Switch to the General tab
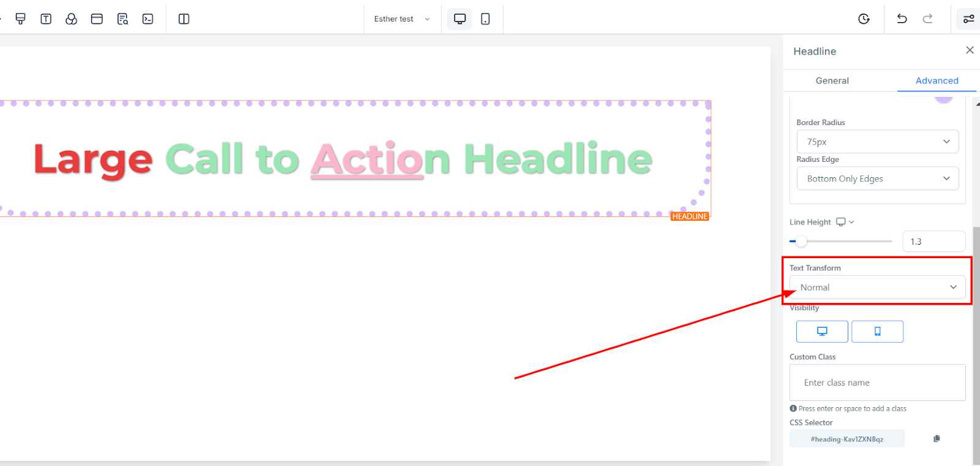This screenshot has height=466, width=980. point(832,81)
